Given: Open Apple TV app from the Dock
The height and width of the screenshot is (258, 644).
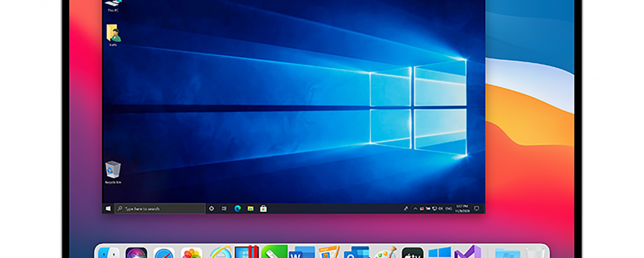Looking at the screenshot, I should [x=413, y=254].
